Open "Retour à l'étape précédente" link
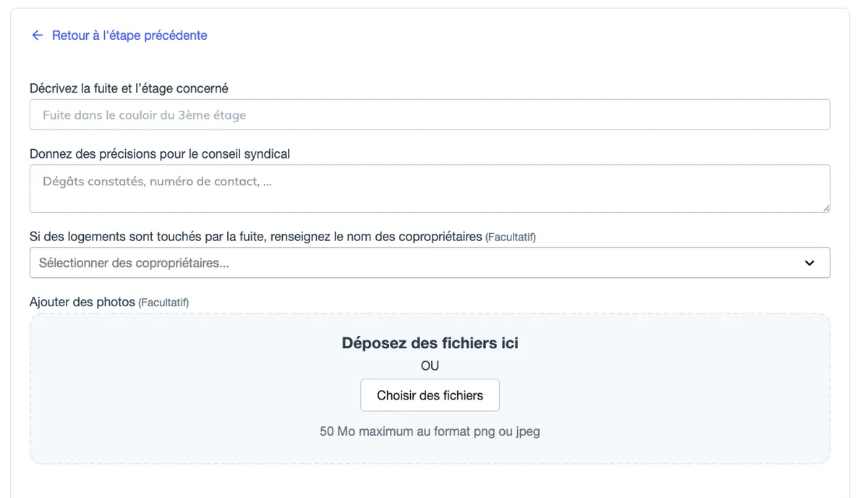Screen dimensions: 868x498 [x=129, y=35]
